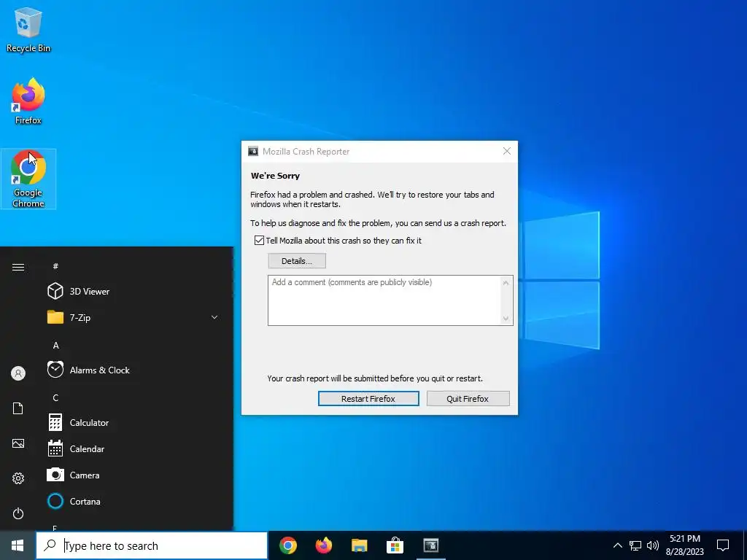Focus the Type here to search box

coord(152,545)
